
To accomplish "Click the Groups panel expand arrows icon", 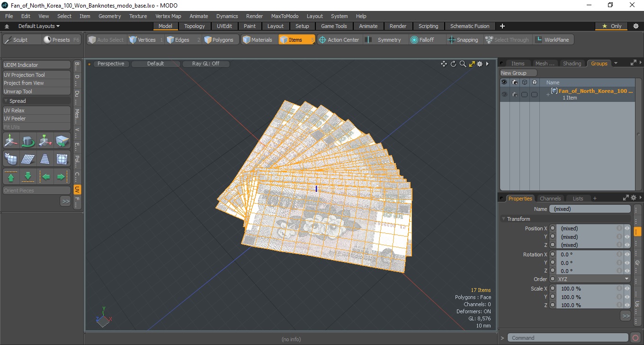I will (x=633, y=63).
